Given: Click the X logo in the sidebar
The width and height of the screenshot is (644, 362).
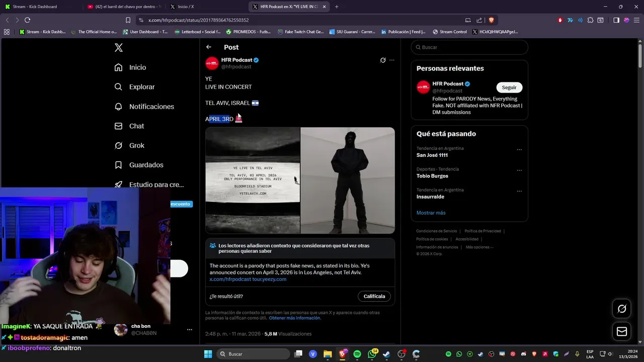Looking at the screenshot, I should point(119,48).
